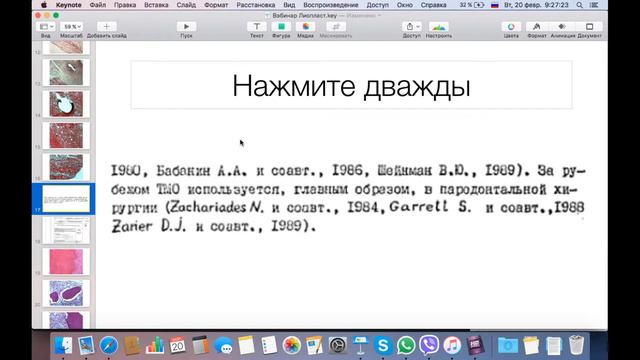Select slide 15 red tissue thumbnail
Viewport: 640px width, 360px height.
click(x=66, y=136)
